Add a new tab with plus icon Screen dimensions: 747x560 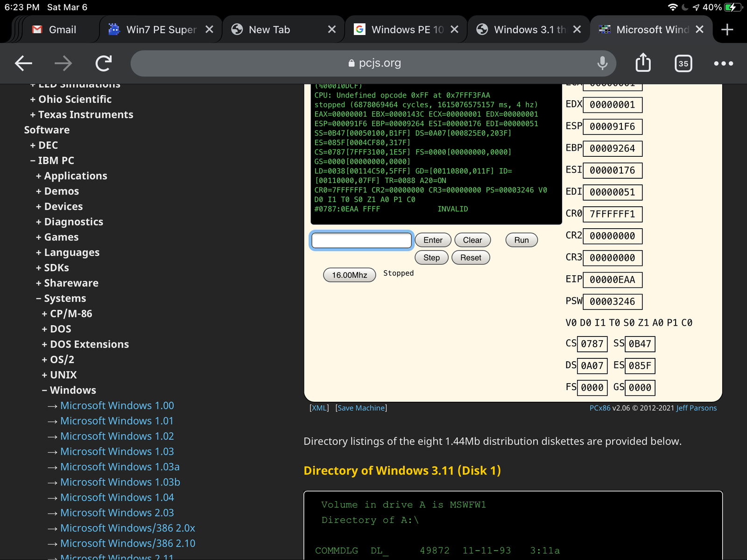[727, 30]
